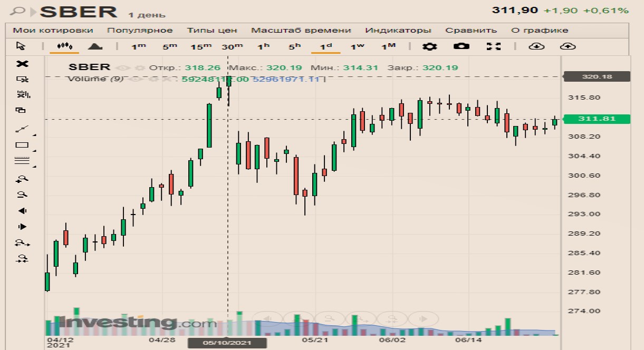Select the arrow cursor tool
The image size is (644, 350).
coord(21,46)
